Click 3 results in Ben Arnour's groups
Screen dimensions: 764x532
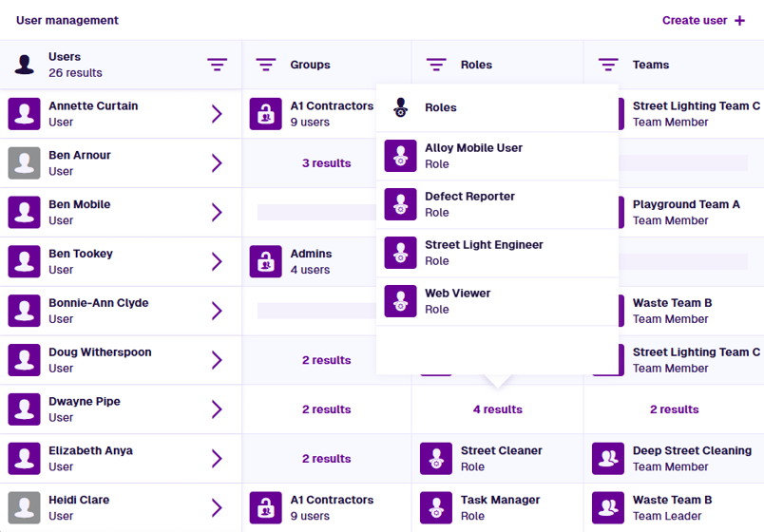pos(326,163)
